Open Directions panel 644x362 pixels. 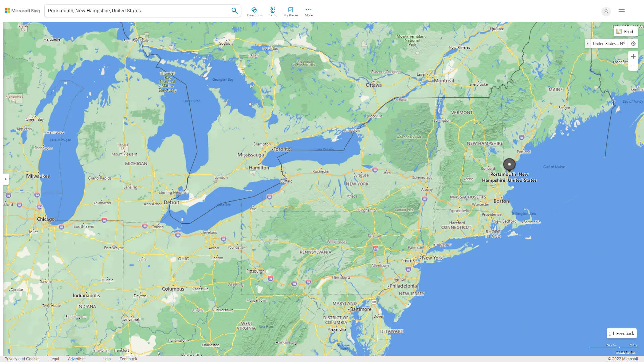pyautogui.click(x=254, y=12)
